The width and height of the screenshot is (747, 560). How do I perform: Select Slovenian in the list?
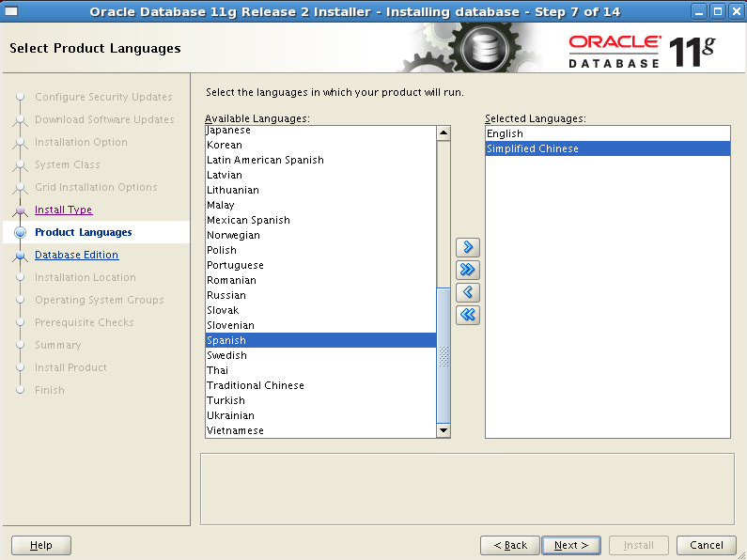point(320,325)
